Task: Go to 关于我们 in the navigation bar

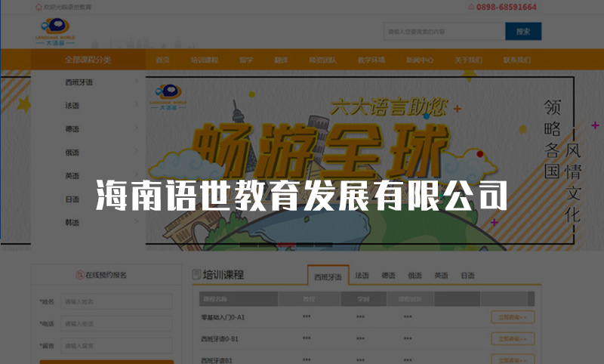Action: 468,60
